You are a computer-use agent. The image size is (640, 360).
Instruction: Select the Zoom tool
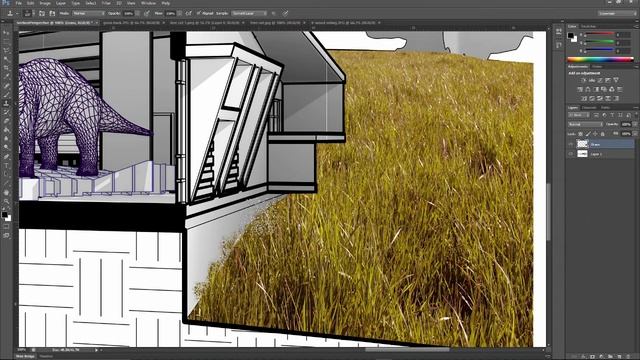click(6, 201)
